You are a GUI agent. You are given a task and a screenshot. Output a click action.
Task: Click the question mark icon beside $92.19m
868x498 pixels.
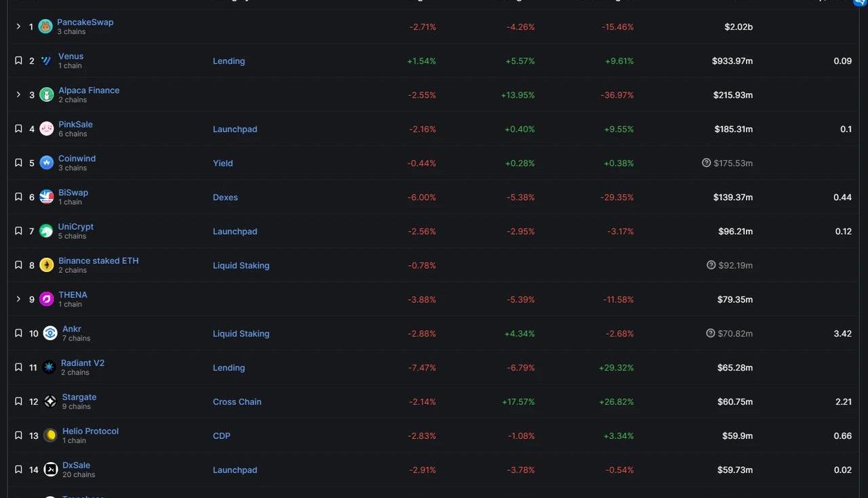coord(711,265)
